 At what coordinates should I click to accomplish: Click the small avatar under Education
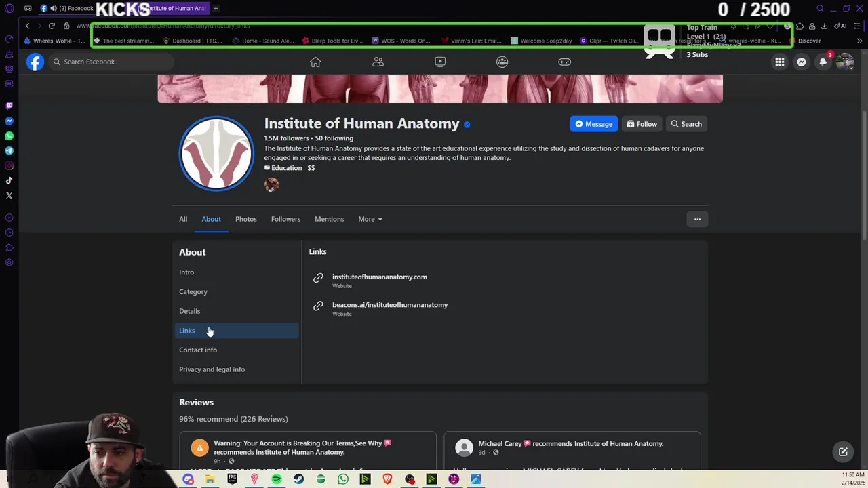[271, 184]
